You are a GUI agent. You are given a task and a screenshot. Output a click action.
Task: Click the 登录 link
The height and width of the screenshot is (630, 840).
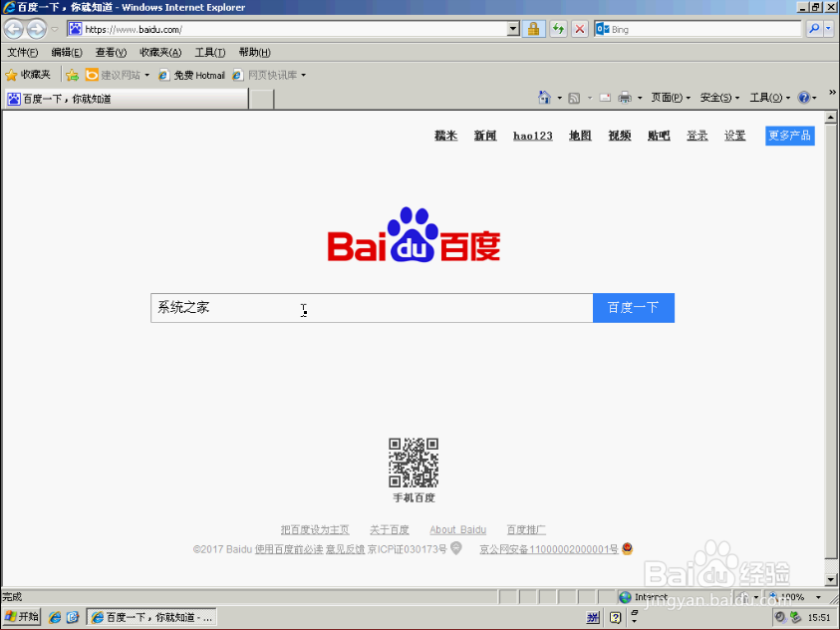click(697, 136)
